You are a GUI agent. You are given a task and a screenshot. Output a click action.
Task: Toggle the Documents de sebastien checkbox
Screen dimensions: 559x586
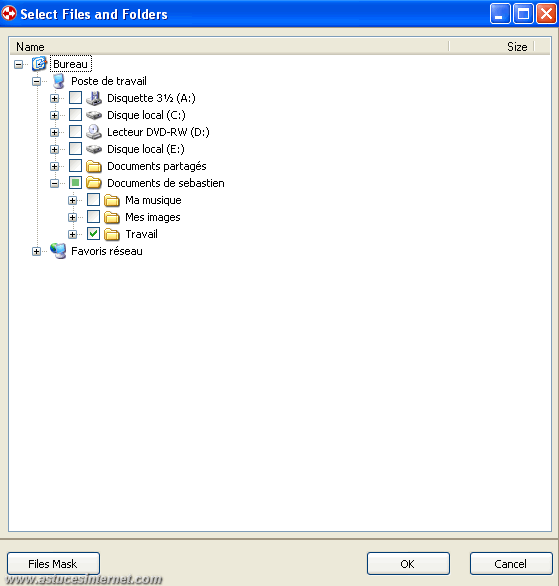point(75,183)
